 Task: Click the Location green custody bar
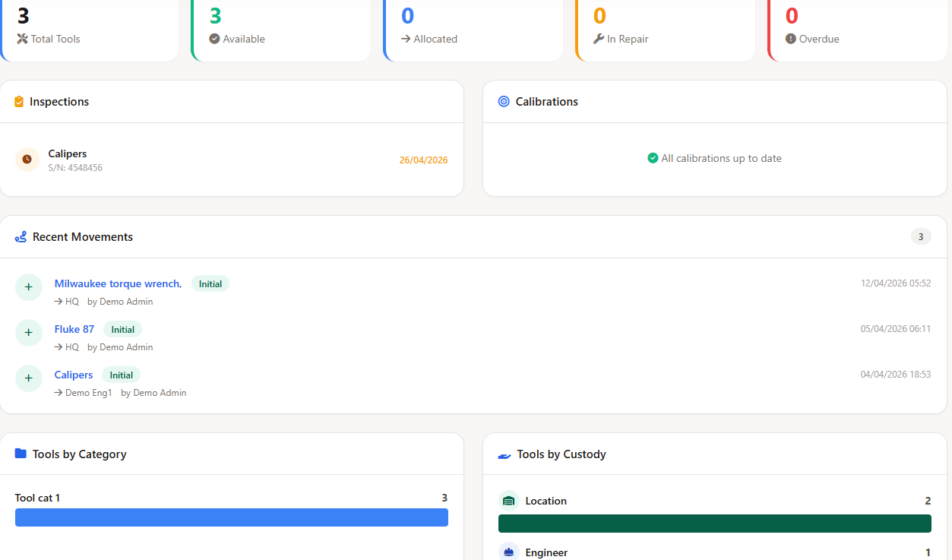click(x=715, y=524)
